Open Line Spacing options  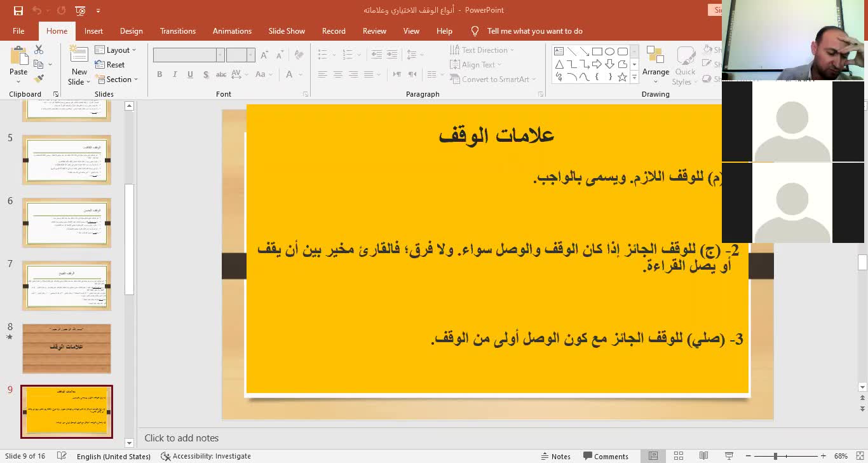(x=414, y=55)
